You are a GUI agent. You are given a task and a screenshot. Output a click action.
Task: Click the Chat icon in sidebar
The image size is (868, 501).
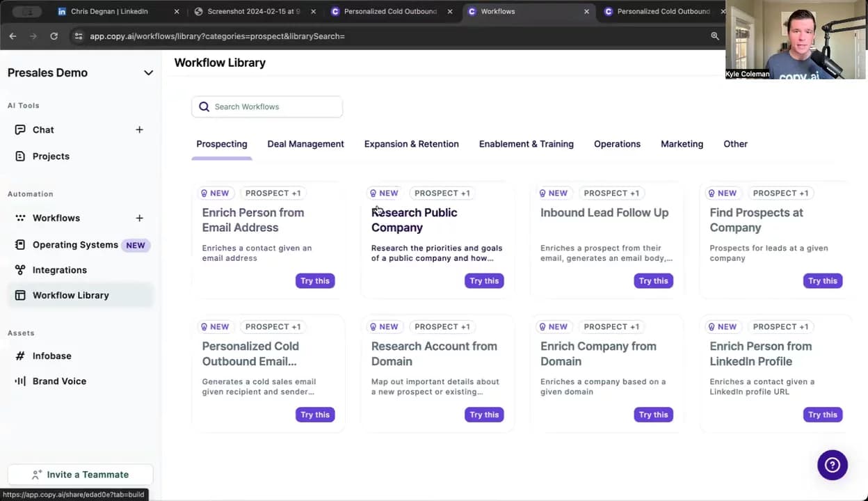(x=20, y=130)
